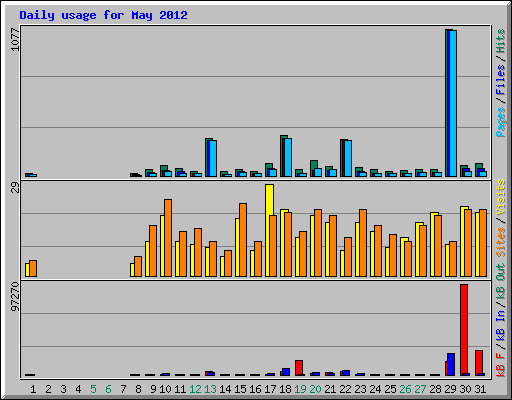Click the orange sites bar on day 8
512x400 pixels.
tap(138, 267)
